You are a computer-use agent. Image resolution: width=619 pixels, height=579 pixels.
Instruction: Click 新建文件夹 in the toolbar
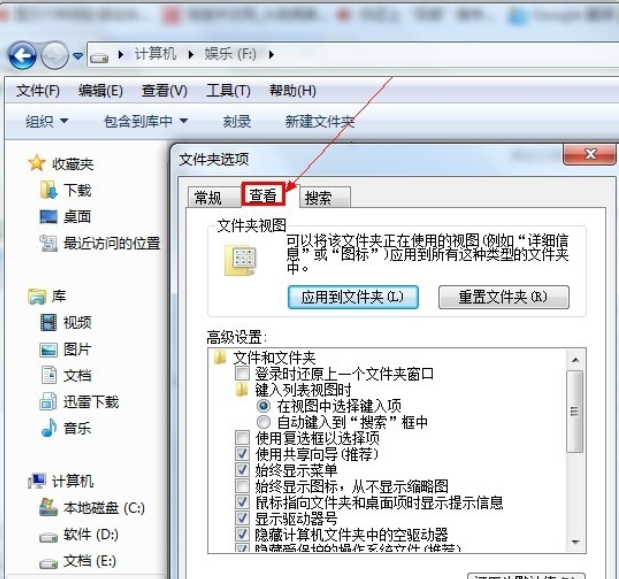coord(320,121)
